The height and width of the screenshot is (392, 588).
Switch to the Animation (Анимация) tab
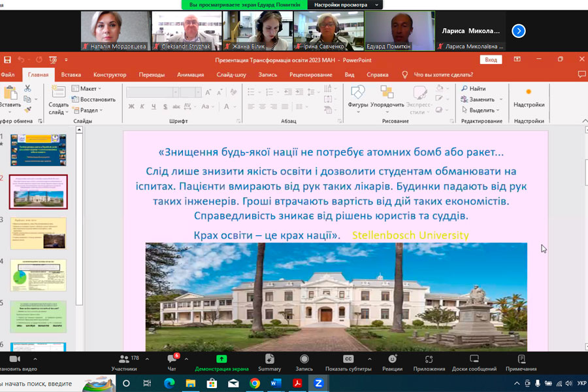tap(191, 74)
